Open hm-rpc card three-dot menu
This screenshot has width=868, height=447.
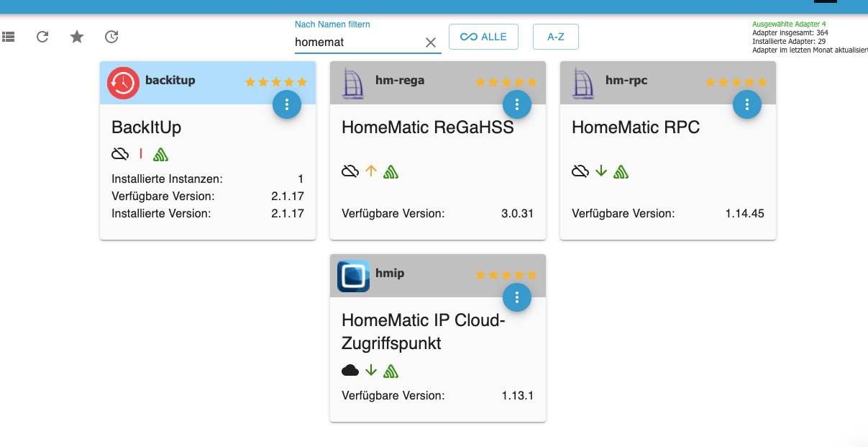[747, 104]
